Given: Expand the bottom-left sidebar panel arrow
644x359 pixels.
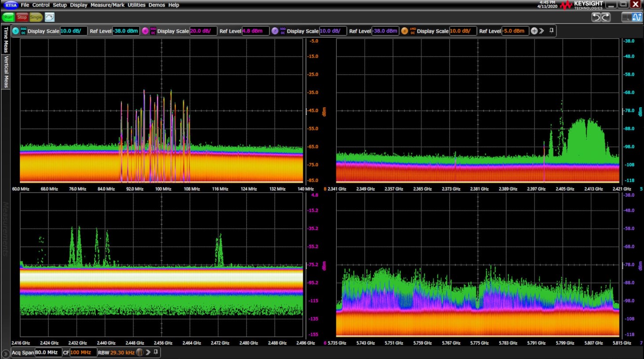Looking at the screenshot, I should 5,353.
